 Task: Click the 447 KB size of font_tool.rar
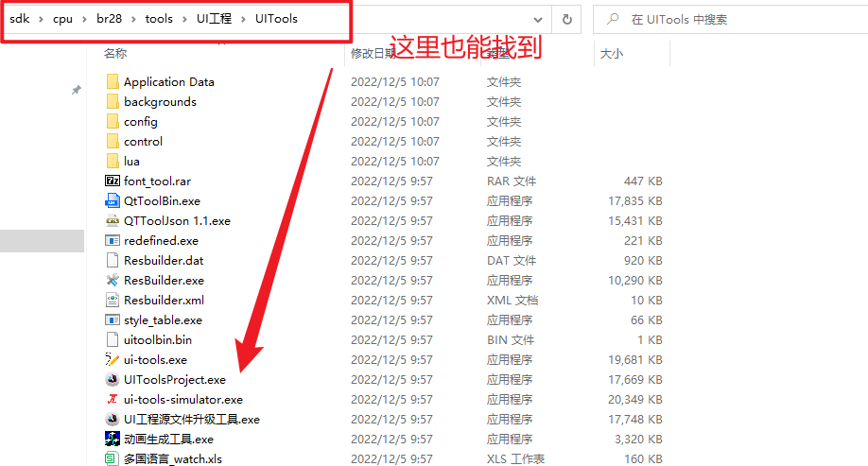point(643,181)
